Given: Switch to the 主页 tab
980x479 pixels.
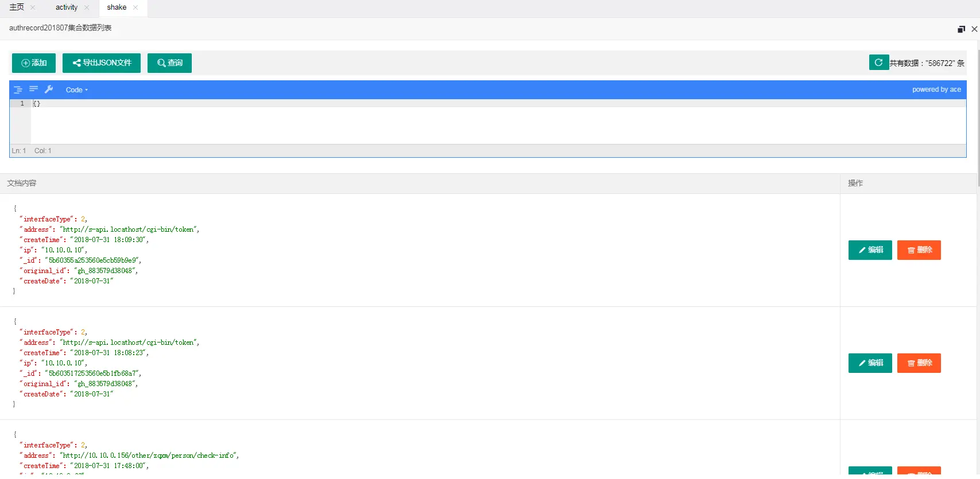Looking at the screenshot, I should pyautogui.click(x=17, y=7).
